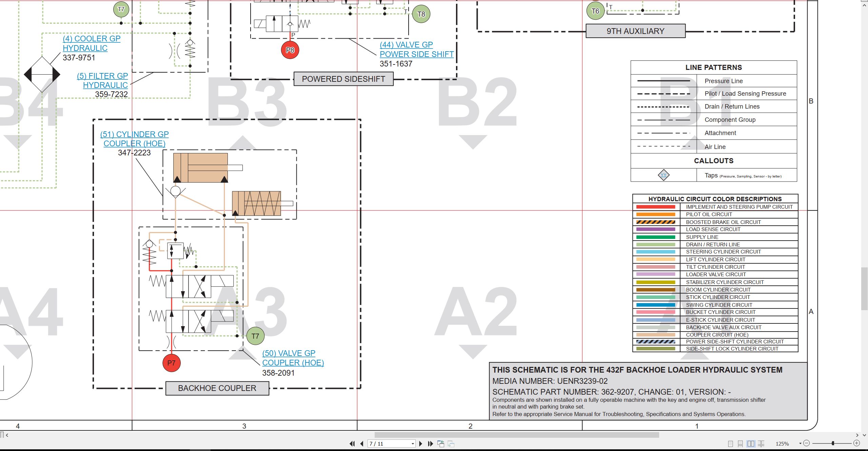Open the (50) VALVE GP COUPLER (HOE) link

293,358
